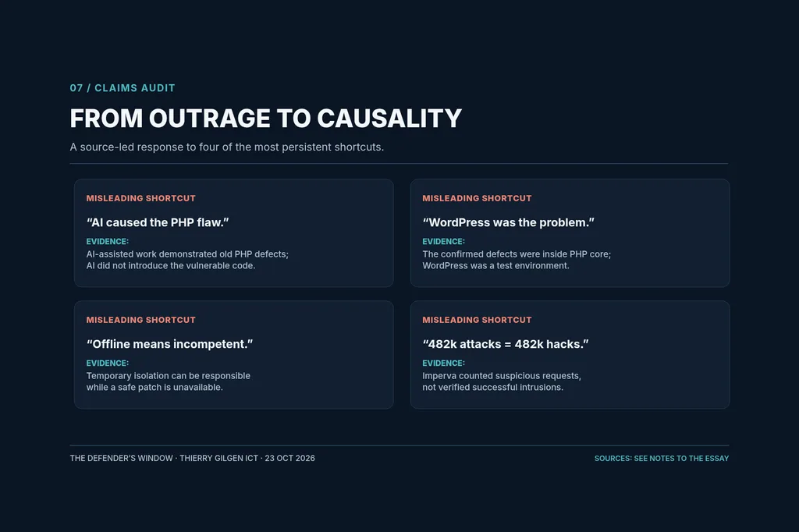Select the 'FROM OUTRAGE TO CAUSALITY' headline
The height and width of the screenshot is (532, 799).
(x=265, y=119)
